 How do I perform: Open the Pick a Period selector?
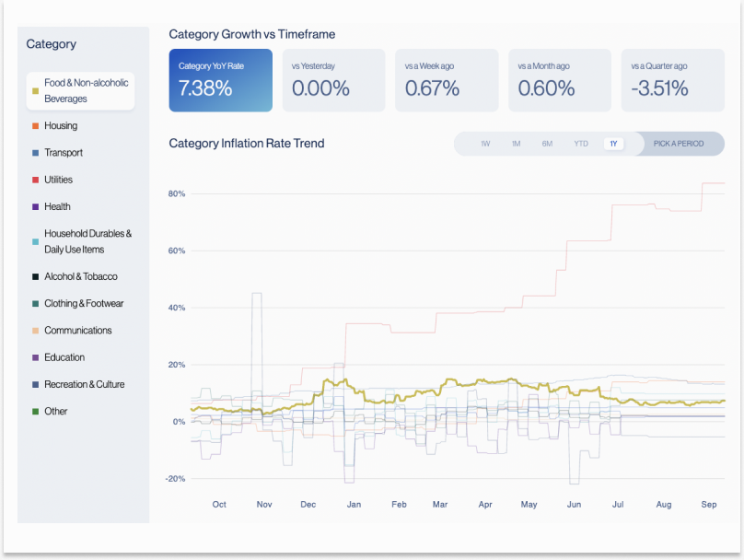679,144
